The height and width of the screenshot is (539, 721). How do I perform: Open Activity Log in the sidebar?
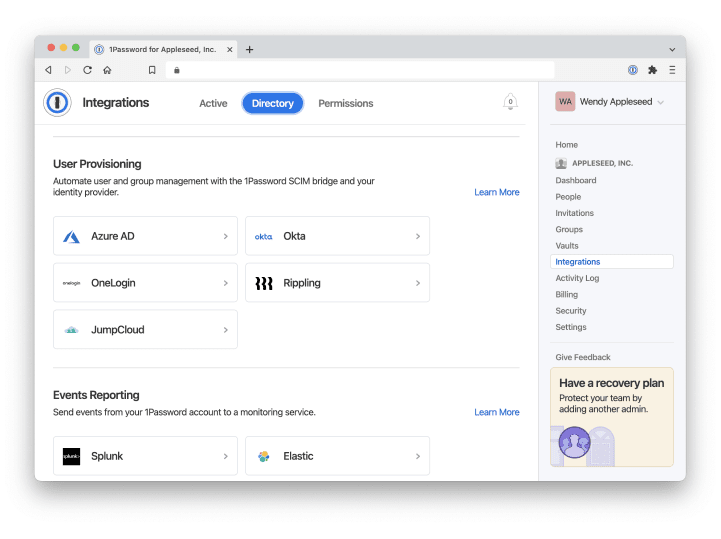[x=577, y=278]
